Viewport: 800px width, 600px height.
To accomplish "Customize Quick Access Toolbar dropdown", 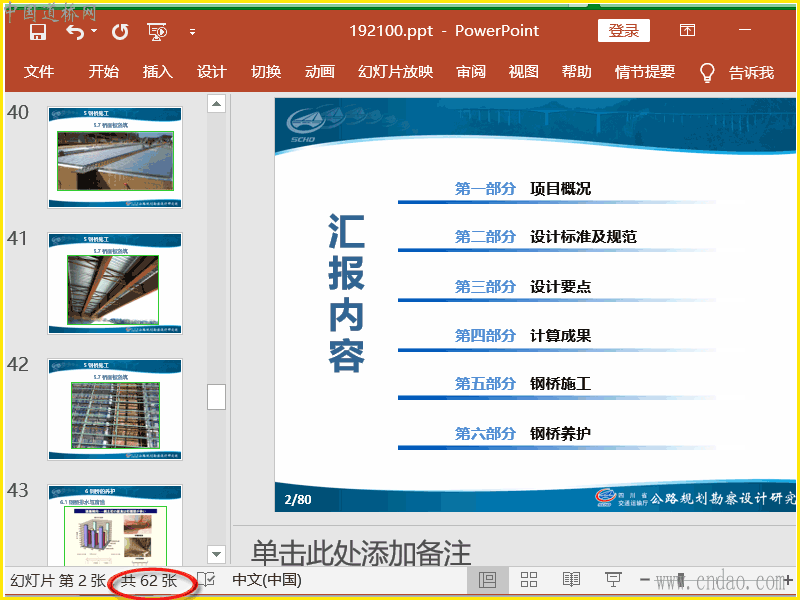I will point(192,32).
